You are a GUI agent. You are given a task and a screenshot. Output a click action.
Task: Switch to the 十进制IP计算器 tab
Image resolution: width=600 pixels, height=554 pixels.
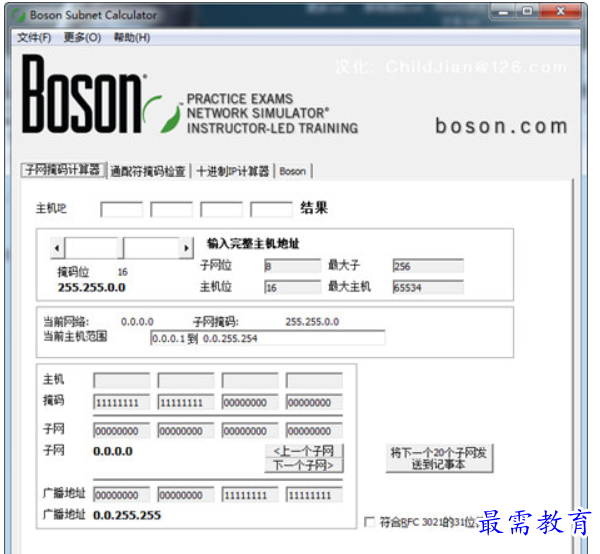click(233, 171)
